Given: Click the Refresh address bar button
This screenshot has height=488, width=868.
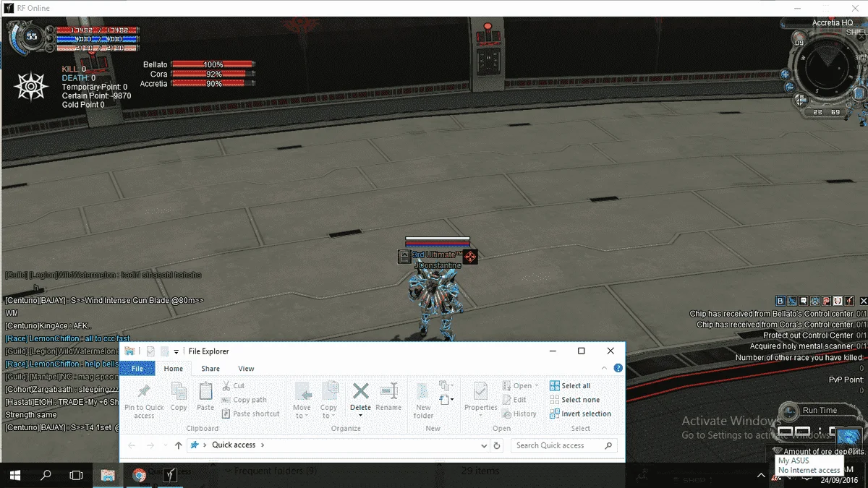Looking at the screenshot, I should pyautogui.click(x=498, y=446).
